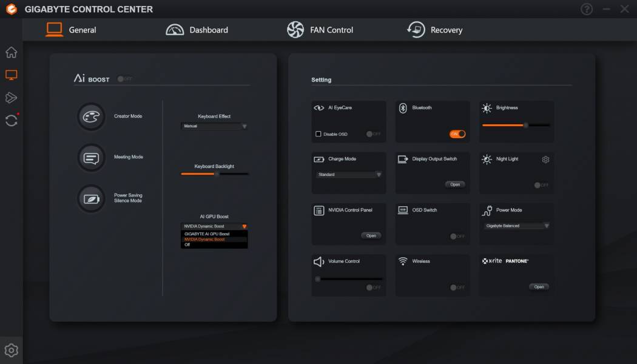Switch to the General tab

(x=71, y=30)
